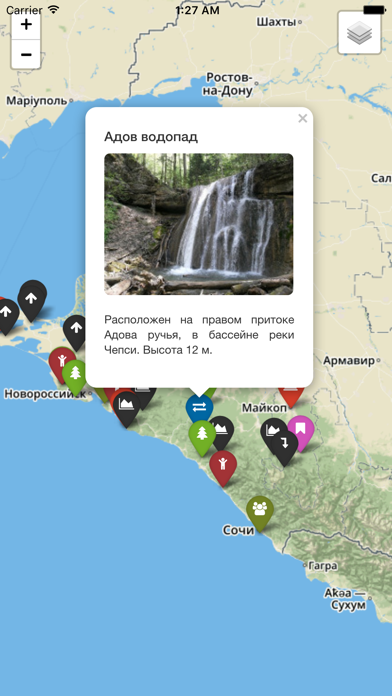The width and height of the screenshot is (392, 696).
Task: Select the blue swap-arrows map marker
Action: tap(199, 407)
